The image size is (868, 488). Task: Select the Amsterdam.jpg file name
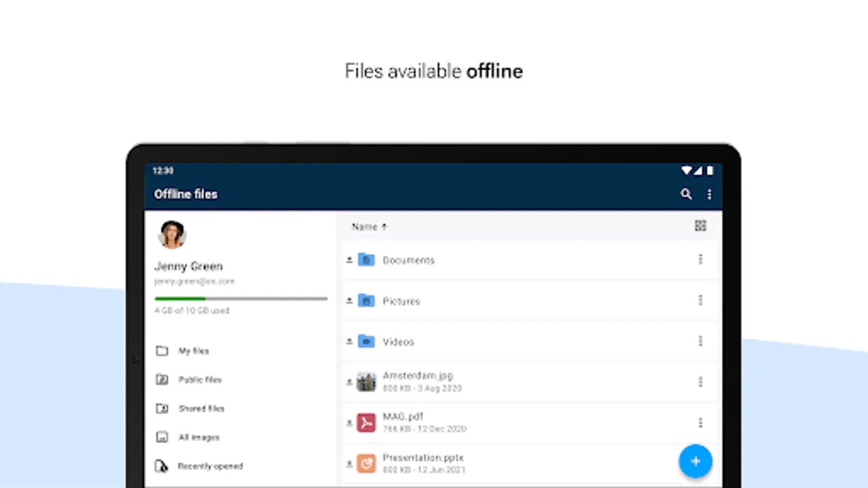(418, 376)
